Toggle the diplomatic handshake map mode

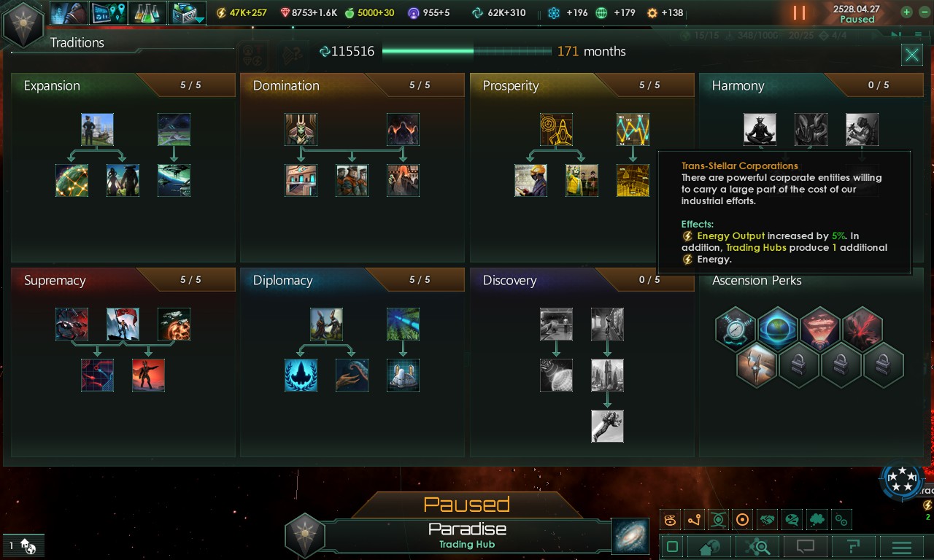point(768,520)
